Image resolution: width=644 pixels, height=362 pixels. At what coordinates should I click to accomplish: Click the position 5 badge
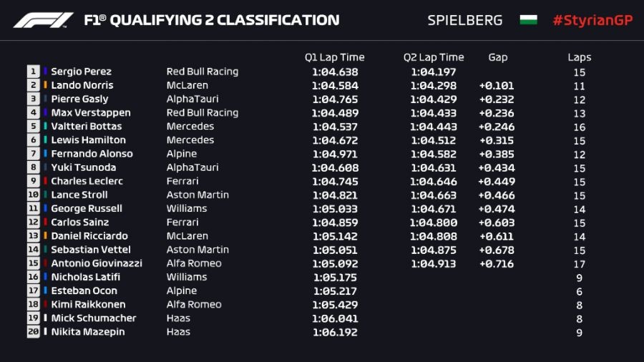point(34,127)
